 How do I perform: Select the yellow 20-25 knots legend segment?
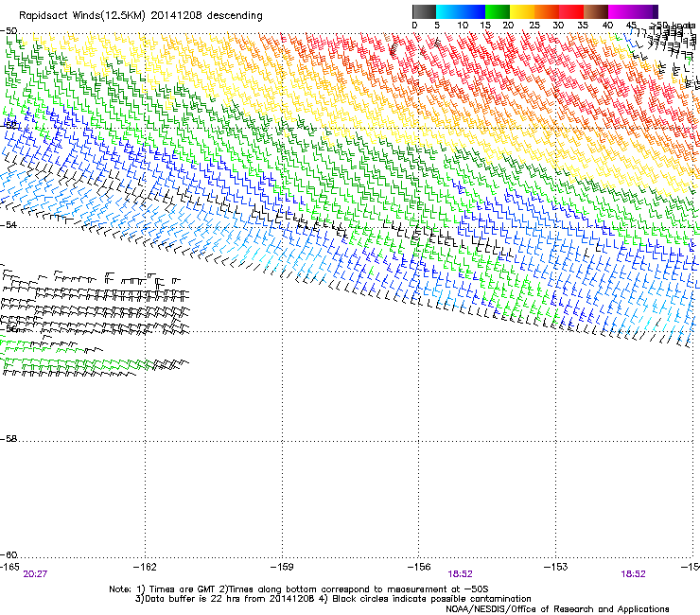click(x=522, y=11)
